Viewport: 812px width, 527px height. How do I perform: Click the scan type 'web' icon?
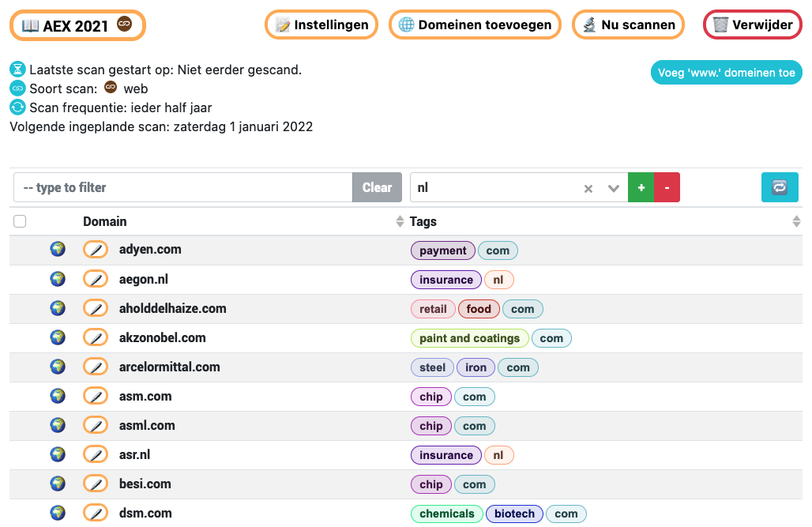pos(111,87)
